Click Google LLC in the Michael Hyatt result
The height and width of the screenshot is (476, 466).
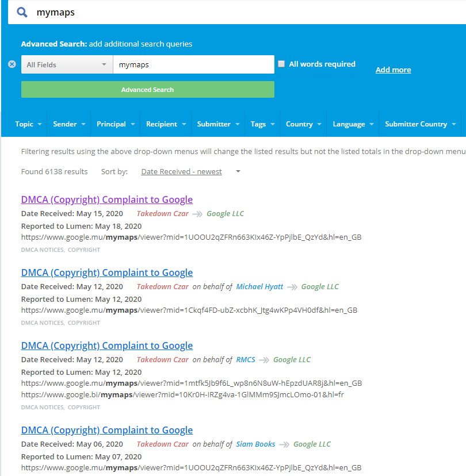pyautogui.click(x=320, y=286)
